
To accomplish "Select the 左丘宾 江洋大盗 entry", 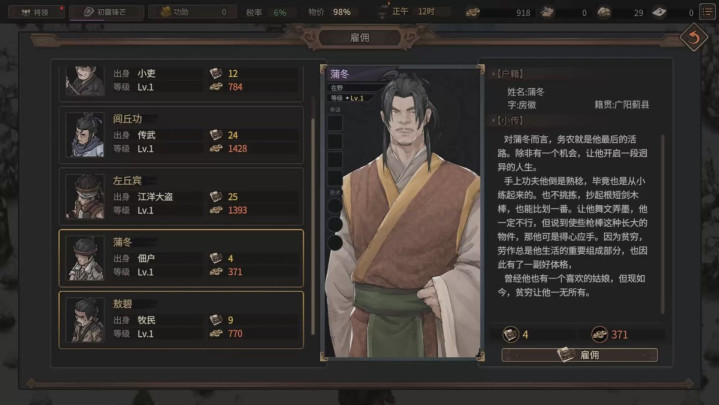I will 181,196.
